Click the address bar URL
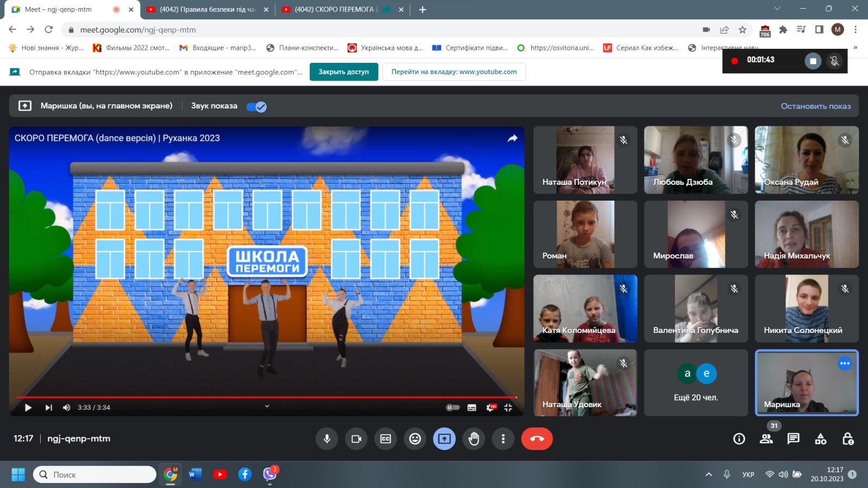The width and height of the screenshot is (868, 488). [138, 30]
